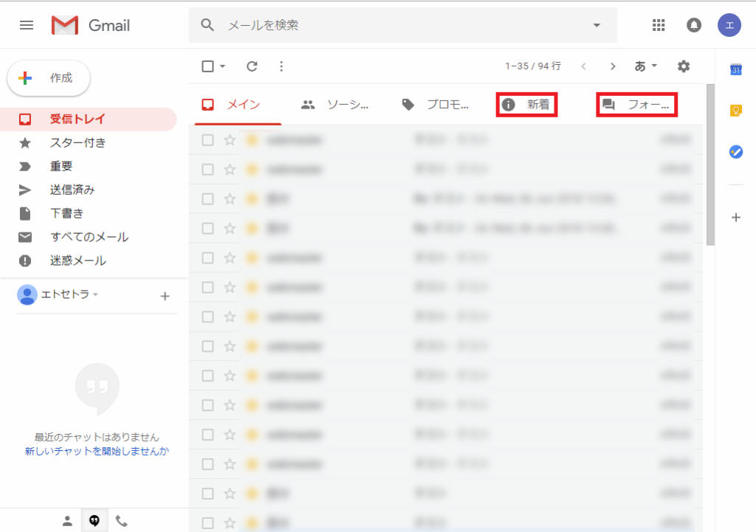The image size is (756, 532).
Task: Open Google Tasks side panel
Action: 735,152
